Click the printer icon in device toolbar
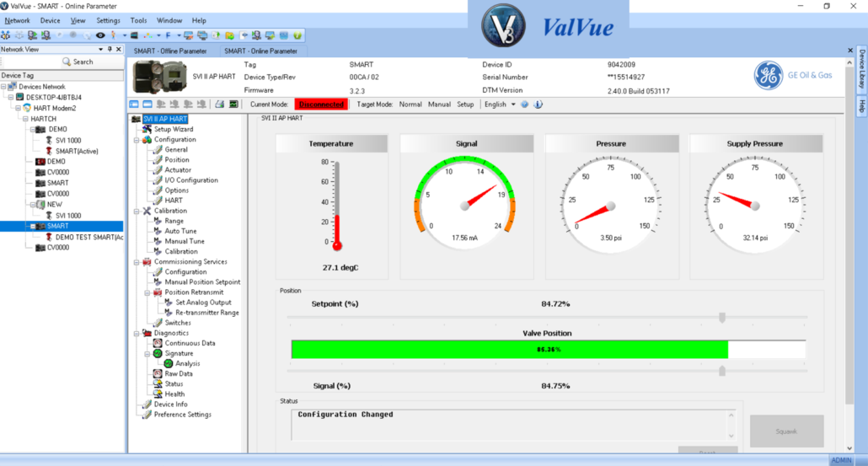Screen dimensions: 868x466 pyautogui.click(x=218, y=104)
